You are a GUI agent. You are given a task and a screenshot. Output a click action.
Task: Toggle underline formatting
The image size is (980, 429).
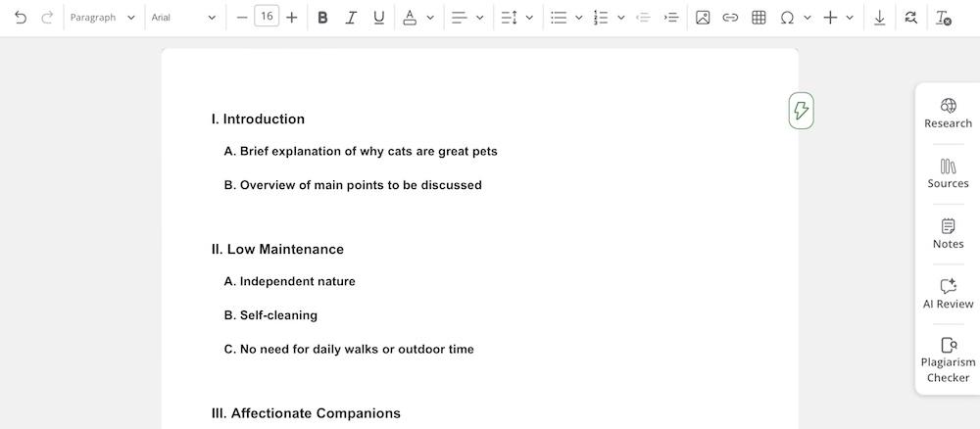tap(379, 18)
